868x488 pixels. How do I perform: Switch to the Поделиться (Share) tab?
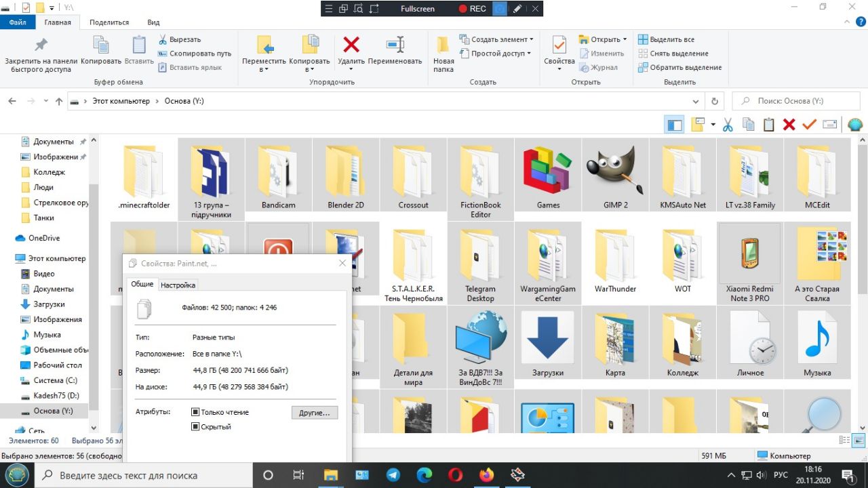[x=109, y=22]
